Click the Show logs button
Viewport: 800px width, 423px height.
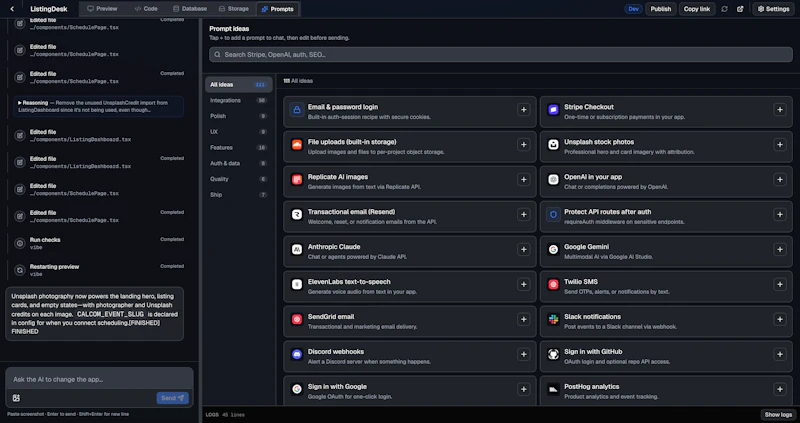(778, 415)
